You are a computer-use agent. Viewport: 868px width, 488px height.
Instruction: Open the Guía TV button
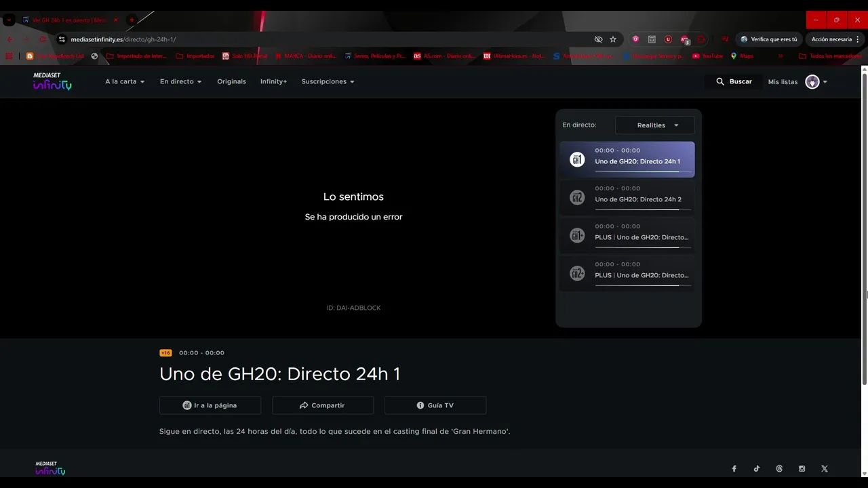click(x=435, y=405)
